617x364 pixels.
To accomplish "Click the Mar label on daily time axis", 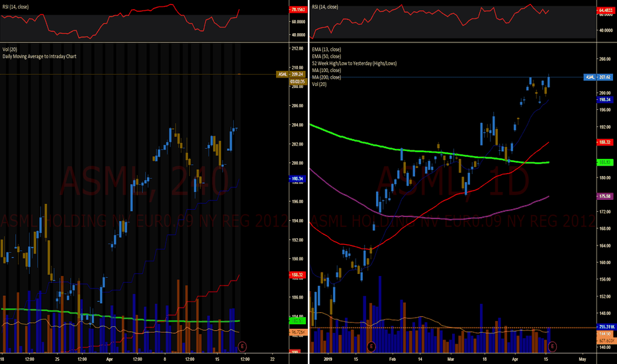I will point(451,359).
